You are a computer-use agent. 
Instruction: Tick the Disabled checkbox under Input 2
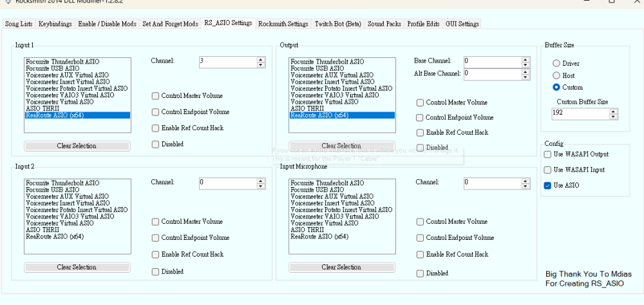(155, 272)
